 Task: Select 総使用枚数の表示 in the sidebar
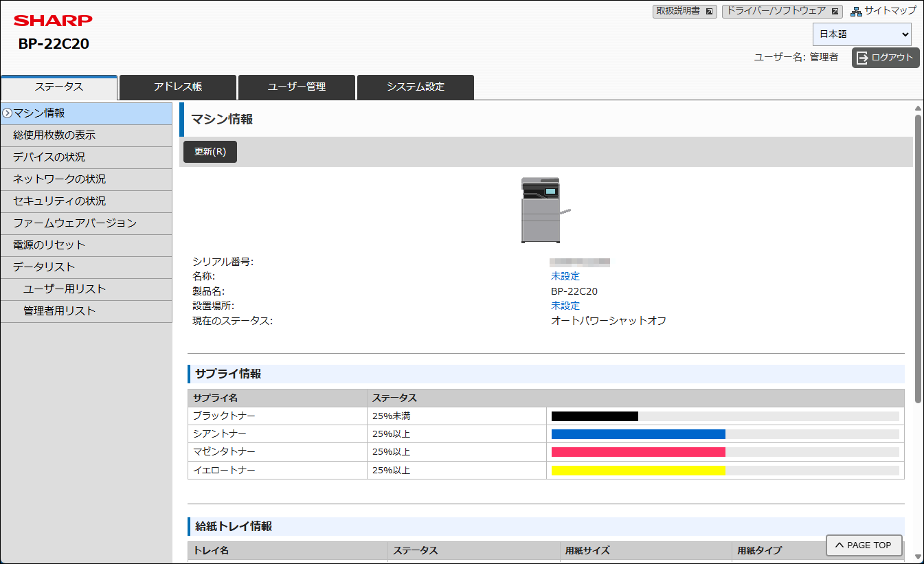[86, 135]
